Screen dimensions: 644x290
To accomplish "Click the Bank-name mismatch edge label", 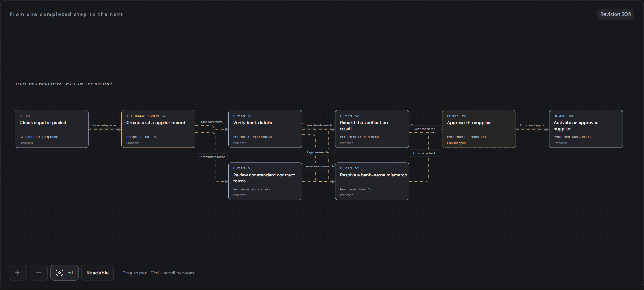I will tap(319, 166).
